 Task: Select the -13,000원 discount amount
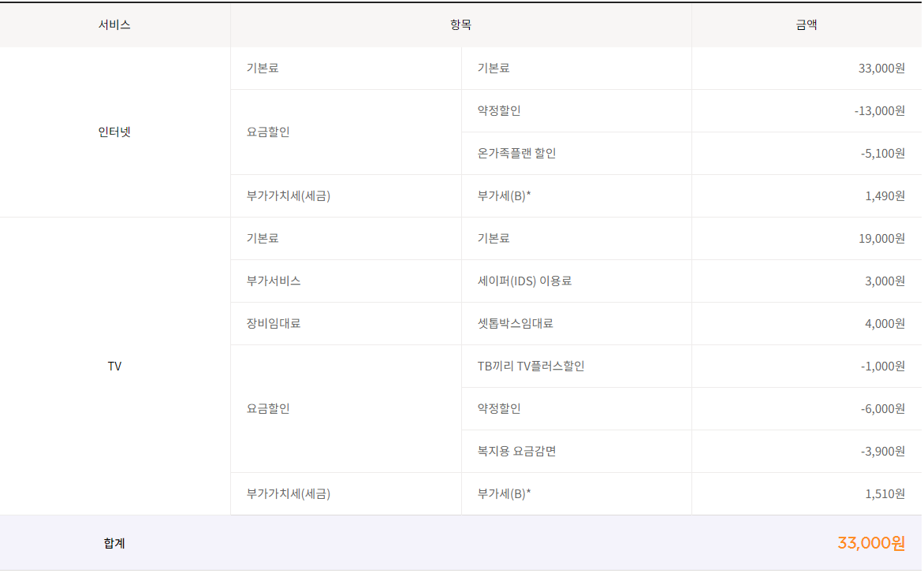(x=879, y=110)
